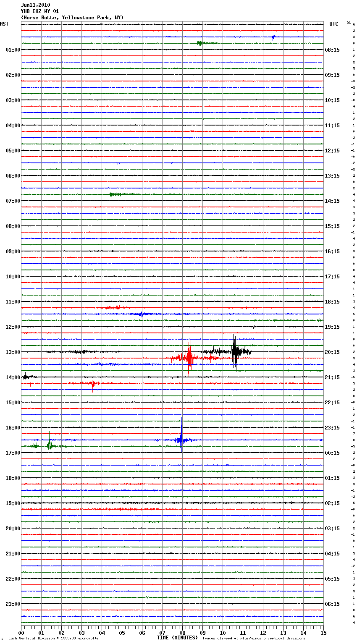The image size is (357, 644).
Task: Click the small blue event near minute 12.5 at the top
Action: pyautogui.click(x=273, y=37)
